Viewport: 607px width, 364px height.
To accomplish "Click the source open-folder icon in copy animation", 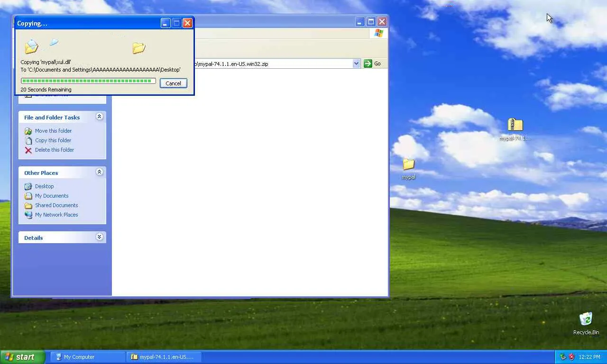I will pyautogui.click(x=31, y=46).
